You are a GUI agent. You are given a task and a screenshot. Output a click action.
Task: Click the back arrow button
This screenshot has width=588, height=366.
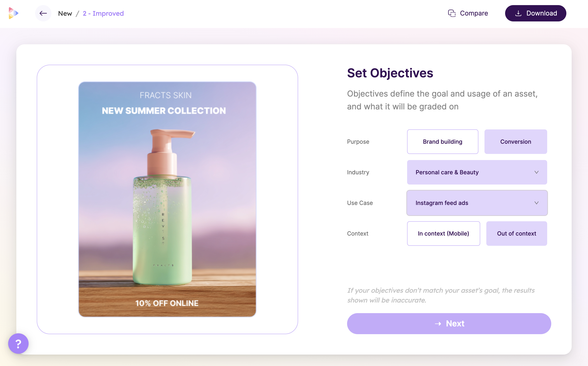[43, 13]
